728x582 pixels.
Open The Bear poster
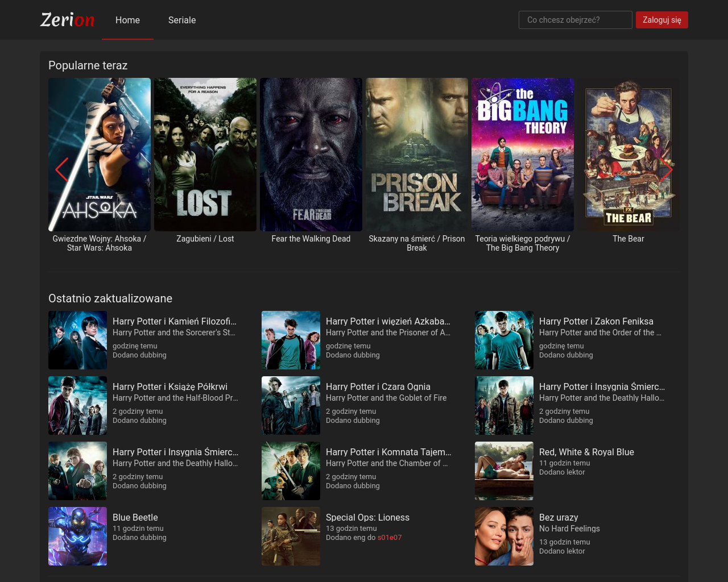tap(628, 155)
